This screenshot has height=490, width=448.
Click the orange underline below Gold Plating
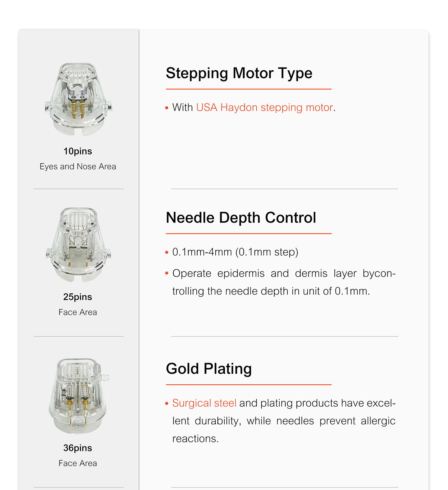coord(249,385)
